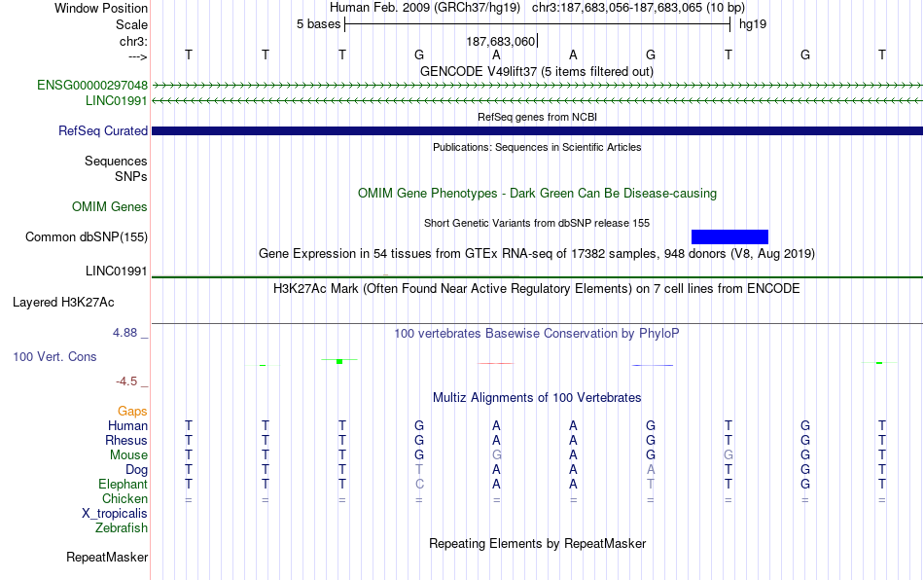
Task: Click the faded T in the Elephant row
Action: point(651,484)
